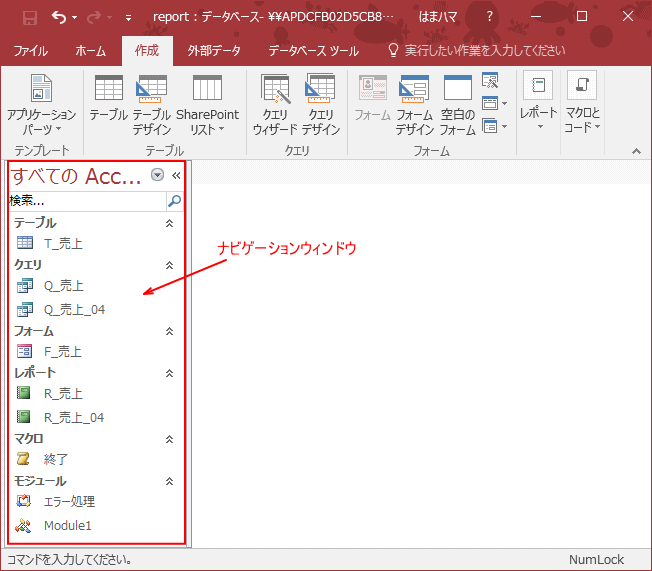Viewport: 652px width, 571px height.
Task: Launch the form wizard small icon
Action: 490,81
